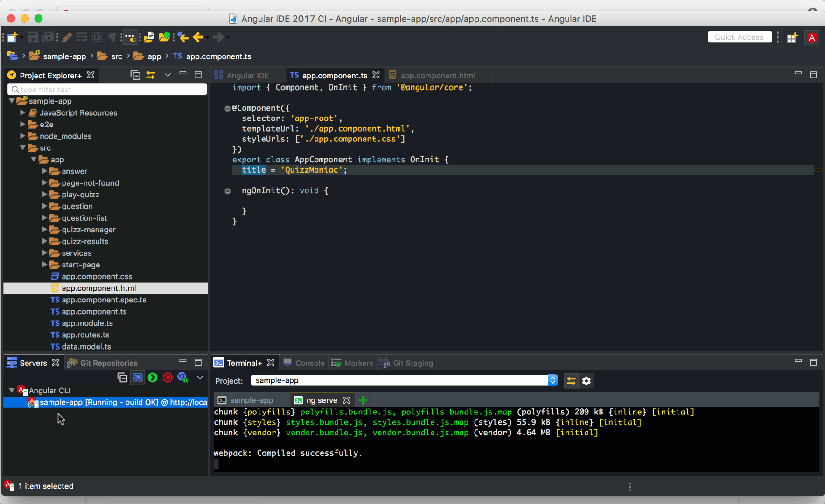
Task: Toggle the breadcrumb toolbar button
Action: (x=131, y=37)
